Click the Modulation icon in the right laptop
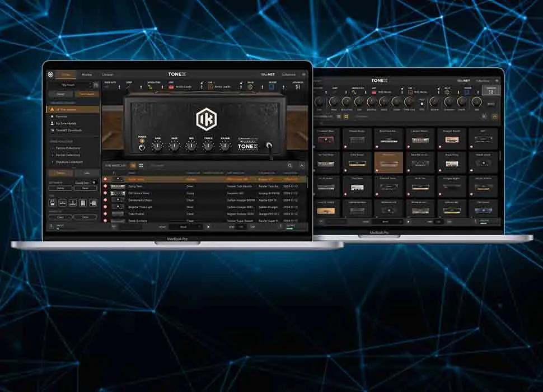Image resolution: width=543 pixels, height=392 pixels. click(354, 92)
